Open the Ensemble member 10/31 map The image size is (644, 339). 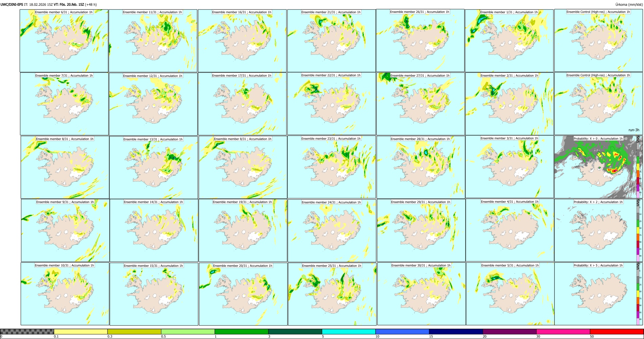point(65,294)
